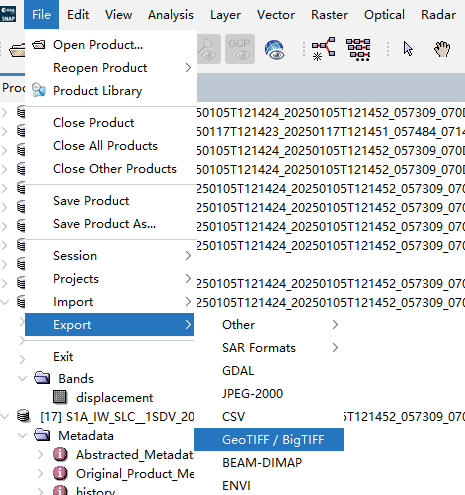Screen dimensions: 465x495
Task: Expand the Export submenu
Action: pos(109,324)
